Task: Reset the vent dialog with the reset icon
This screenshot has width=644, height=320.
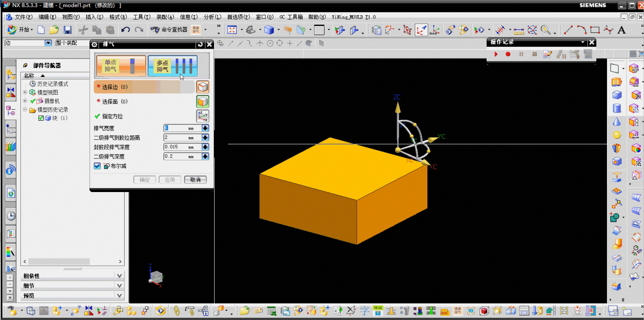Action: tap(200, 44)
